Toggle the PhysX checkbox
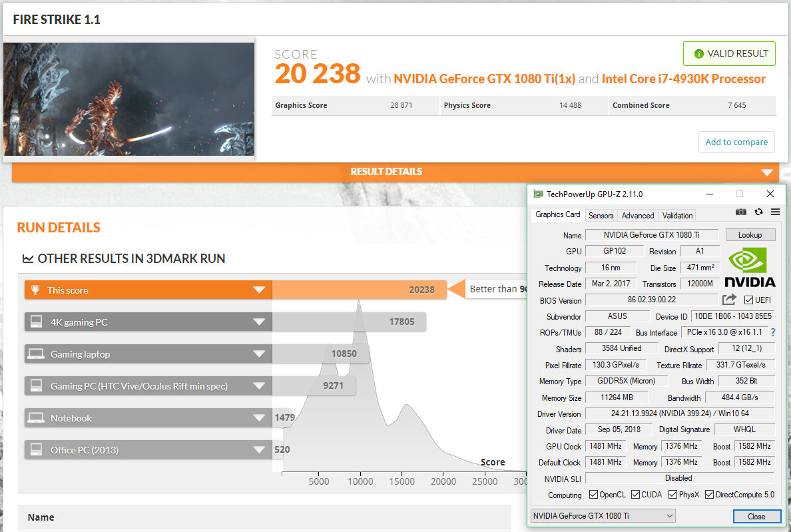 tap(673, 495)
